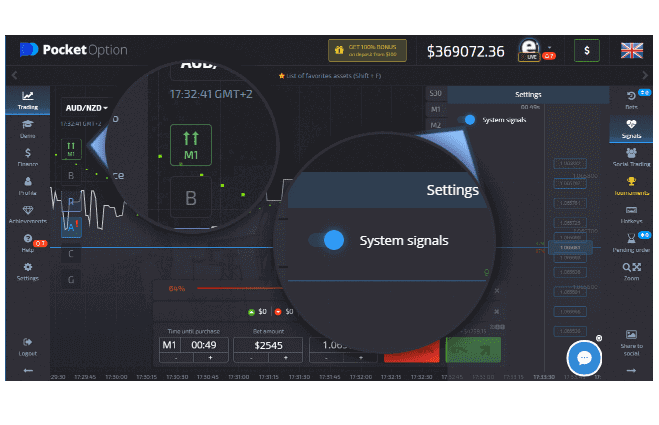Open the live chat bubble

tap(584, 357)
